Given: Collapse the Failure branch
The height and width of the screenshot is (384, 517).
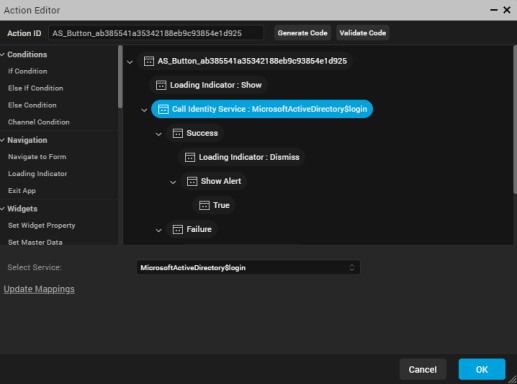Looking at the screenshot, I should (158, 230).
